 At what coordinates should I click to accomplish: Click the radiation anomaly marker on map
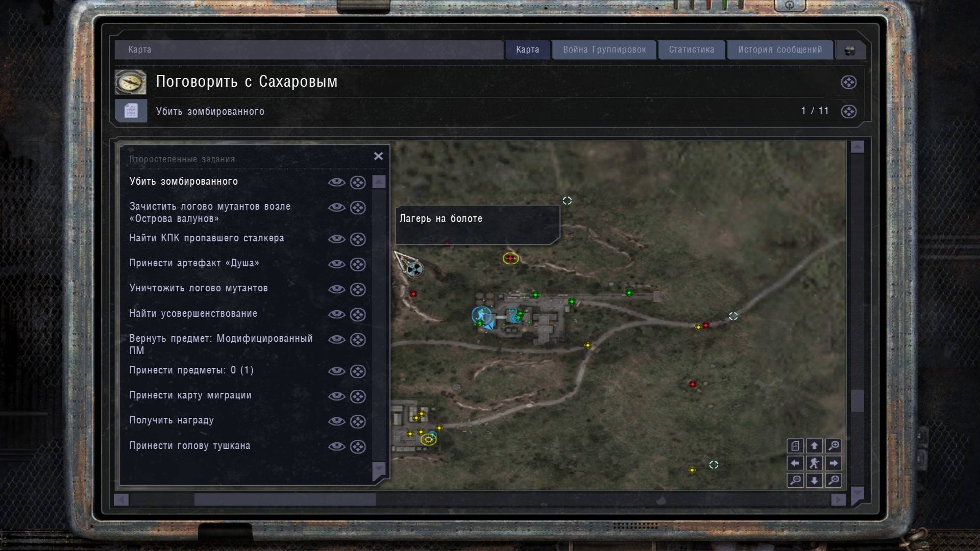point(415,268)
